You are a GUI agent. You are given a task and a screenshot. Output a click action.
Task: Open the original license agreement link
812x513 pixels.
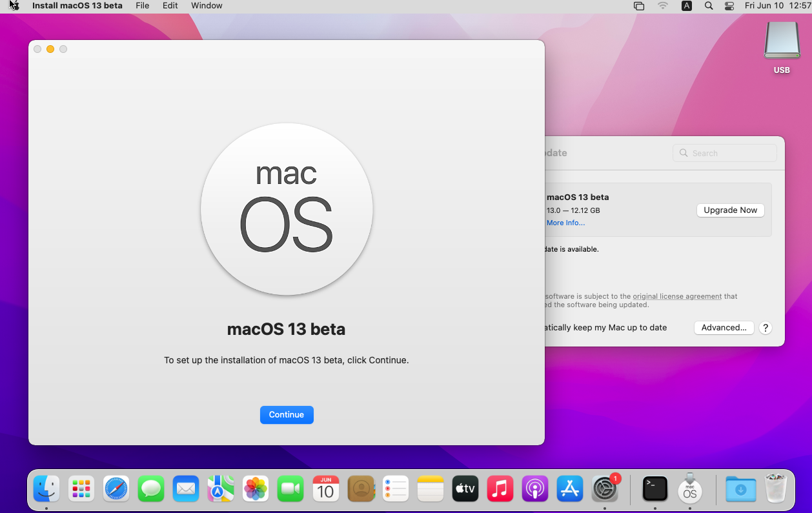pos(677,296)
